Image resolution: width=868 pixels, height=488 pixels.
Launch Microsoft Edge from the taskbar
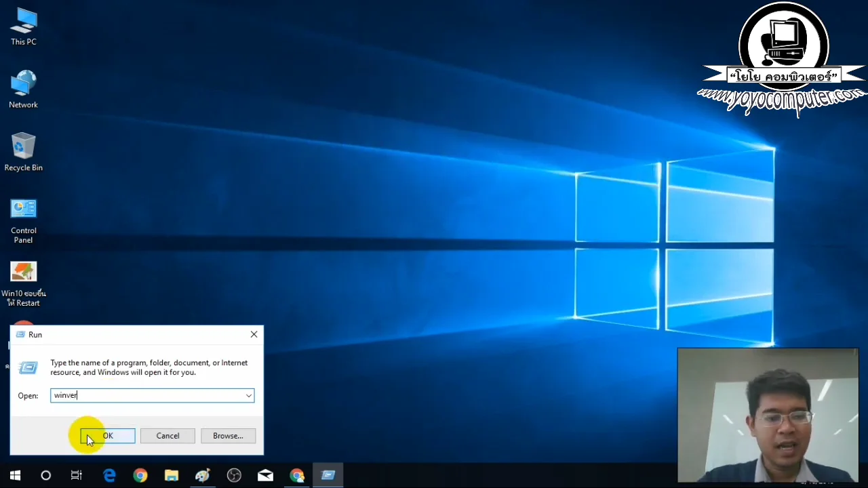click(x=109, y=475)
